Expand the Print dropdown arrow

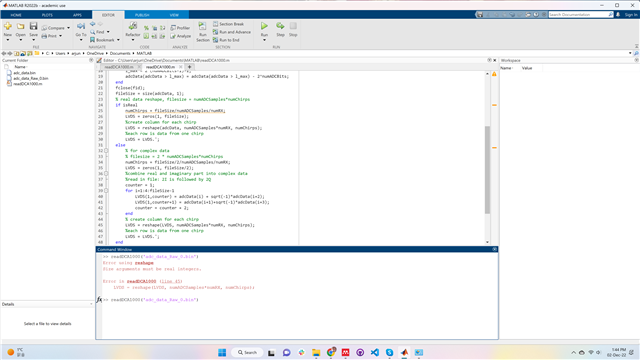tap(60, 36)
